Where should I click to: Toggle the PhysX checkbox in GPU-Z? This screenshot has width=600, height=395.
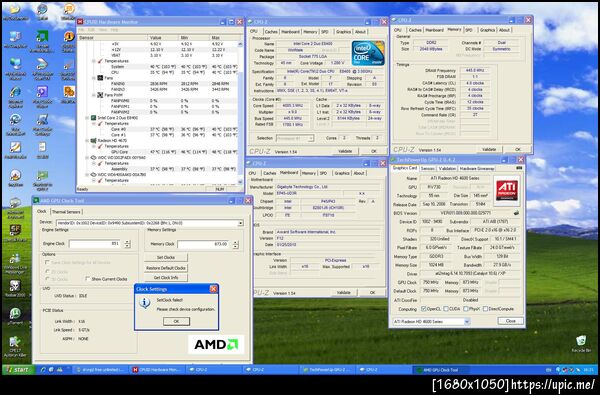tap(466, 309)
